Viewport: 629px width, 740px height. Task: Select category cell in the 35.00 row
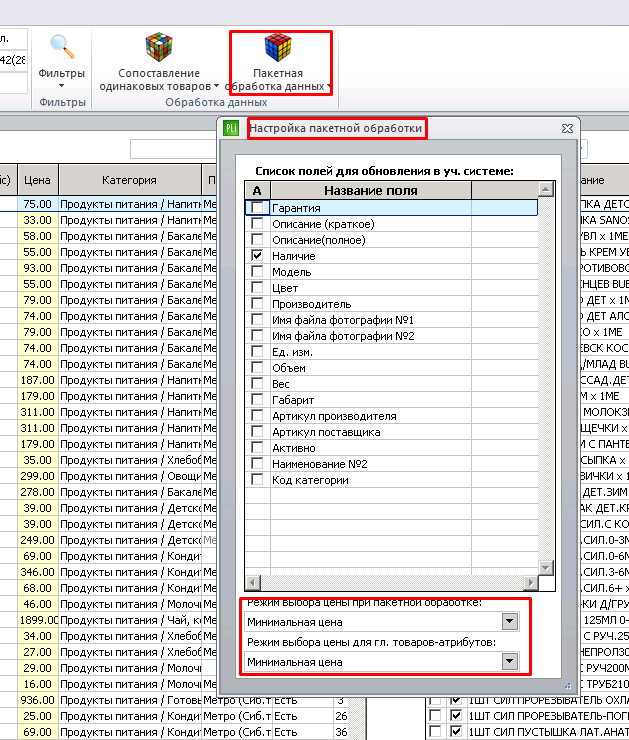[130, 460]
